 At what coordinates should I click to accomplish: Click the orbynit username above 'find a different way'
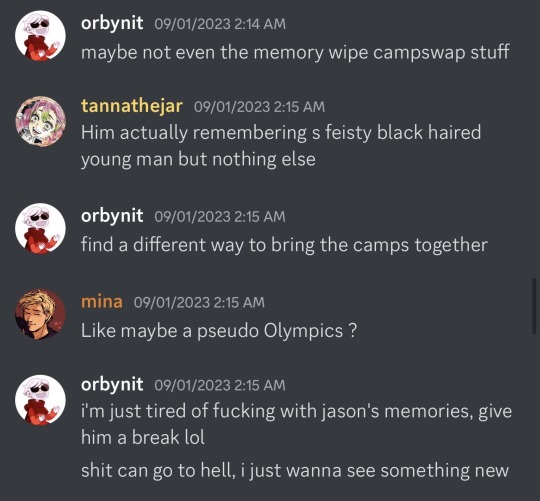coord(112,216)
